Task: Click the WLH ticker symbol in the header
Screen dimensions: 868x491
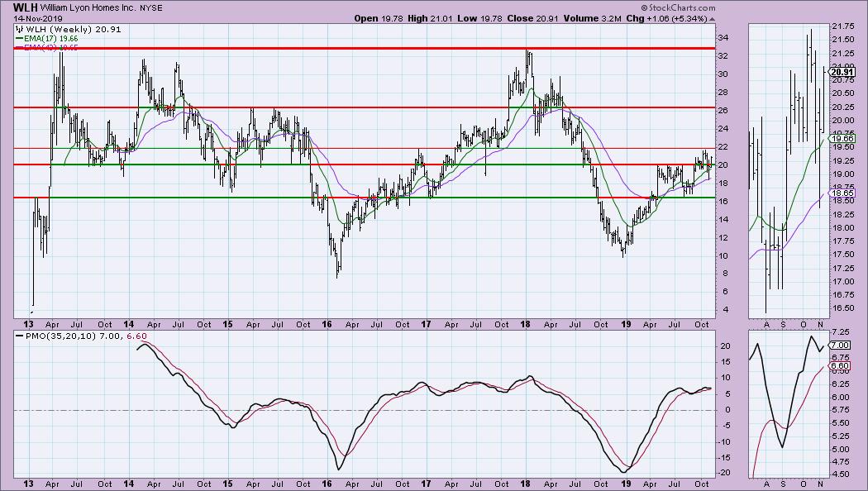Action: click(26, 7)
